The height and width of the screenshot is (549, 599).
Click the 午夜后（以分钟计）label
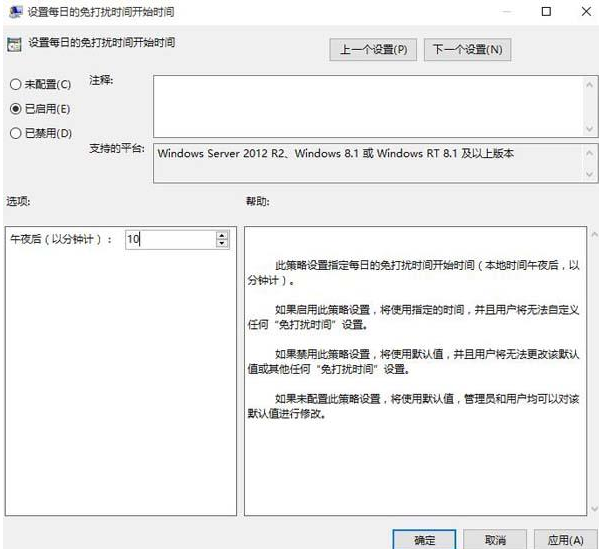(61, 240)
